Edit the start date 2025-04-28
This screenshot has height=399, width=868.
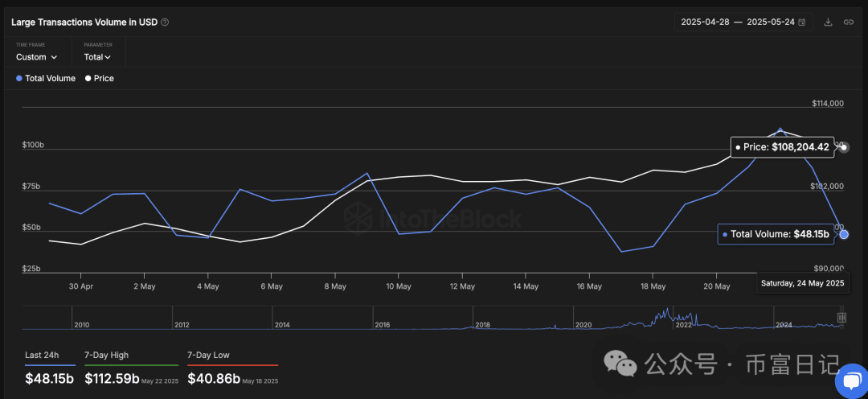pyautogui.click(x=705, y=23)
